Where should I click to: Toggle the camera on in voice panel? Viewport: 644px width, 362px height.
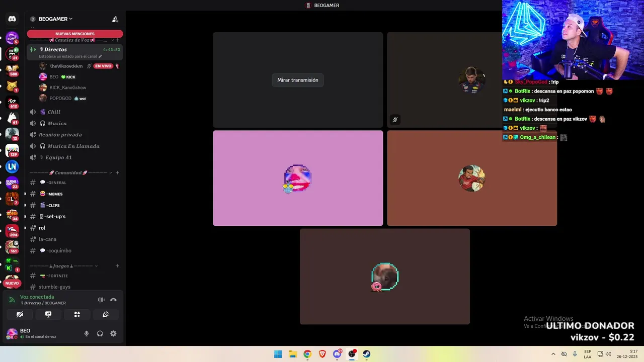[x=20, y=314]
